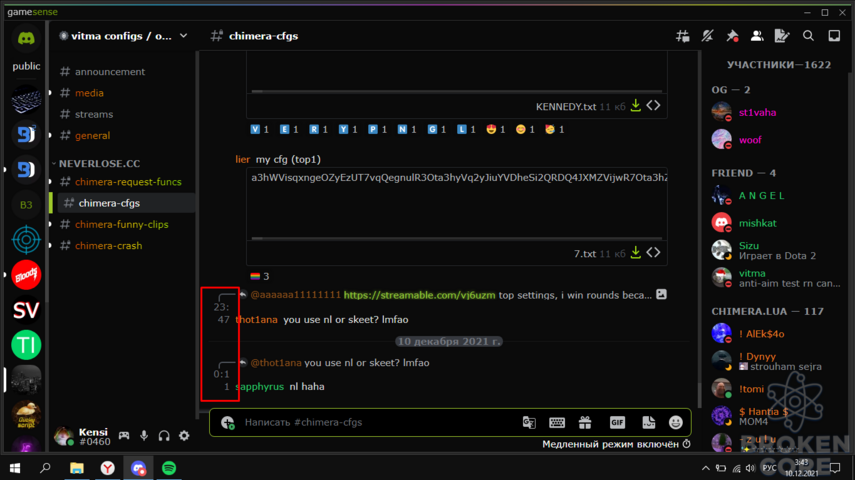Open inbox icon in header
The height and width of the screenshot is (480, 855).
pos(834,36)
